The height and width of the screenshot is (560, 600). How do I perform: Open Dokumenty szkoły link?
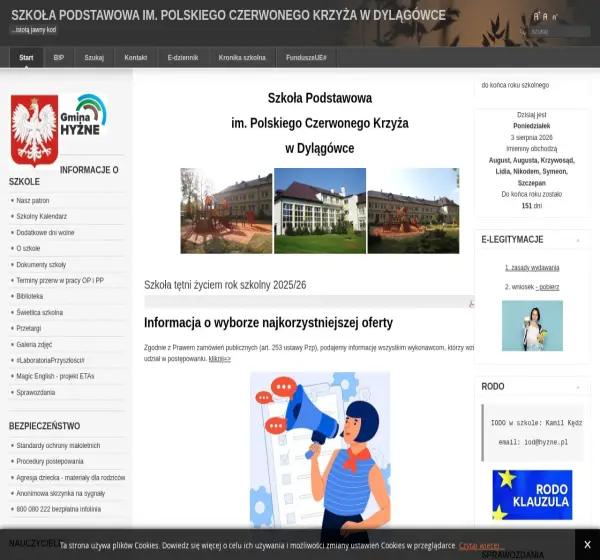coord(41,264)
